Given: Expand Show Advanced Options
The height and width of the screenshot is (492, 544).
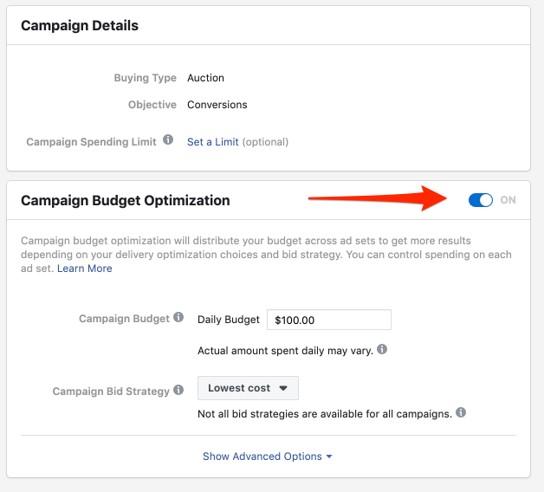Looking at the screenshot, I should [x=267, y=456].
